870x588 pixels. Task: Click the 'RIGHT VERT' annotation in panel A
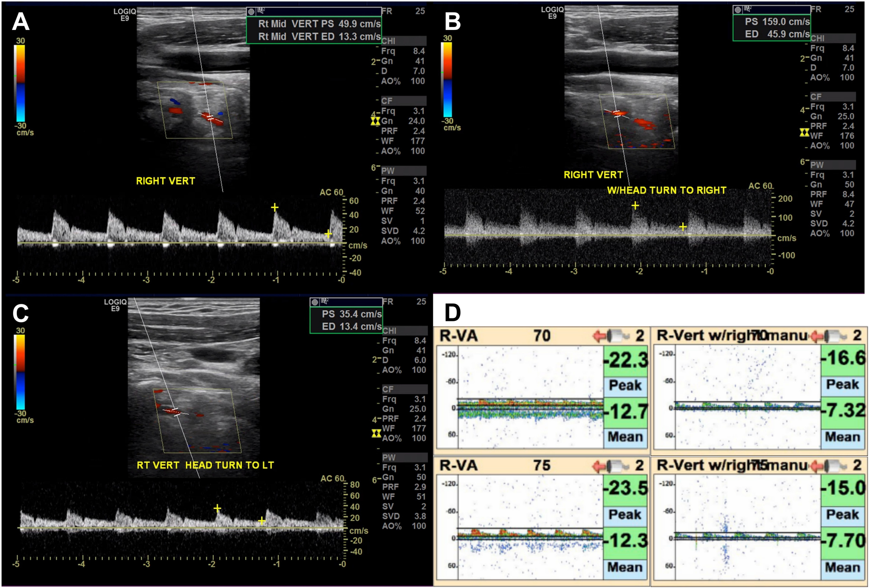pyautogui.click(x=165, y=181)
